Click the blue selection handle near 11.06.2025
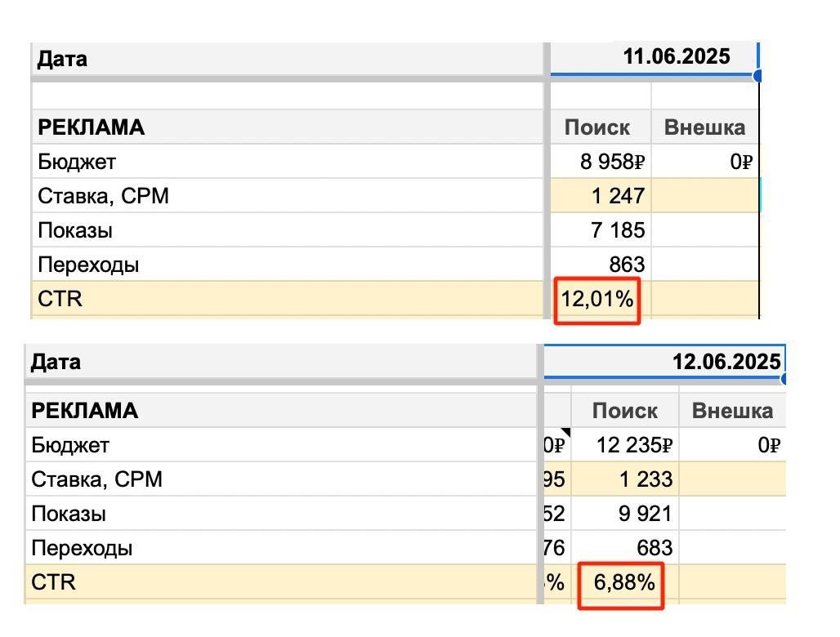The height and width of the screenshot is (637, 840). 757,76
